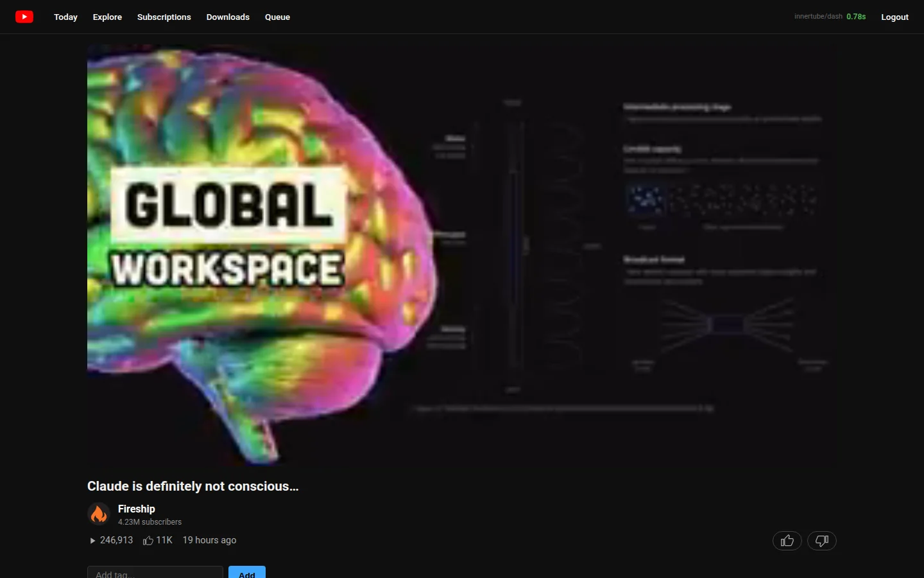Open the Downloads page
The image size is (924, 578).
228,17
